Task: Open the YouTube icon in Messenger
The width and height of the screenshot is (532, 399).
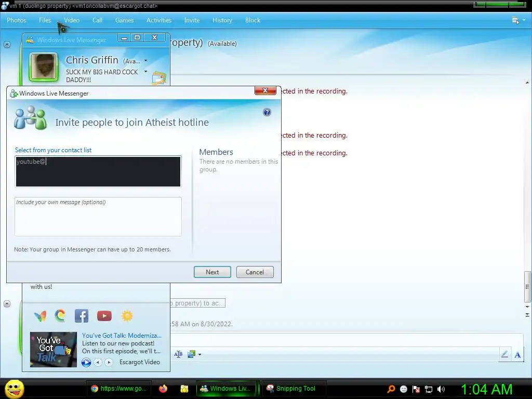Action: click(104, 316)
